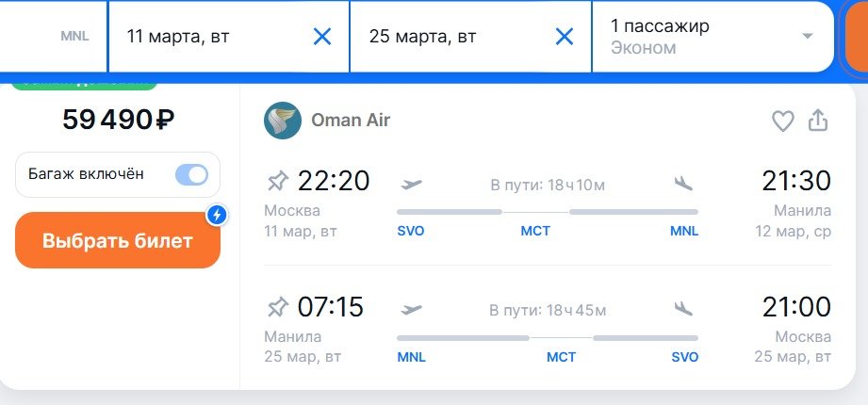Click the MNL destination field
The width and height of the screenshot is (868, 405).
pos(54,37)
